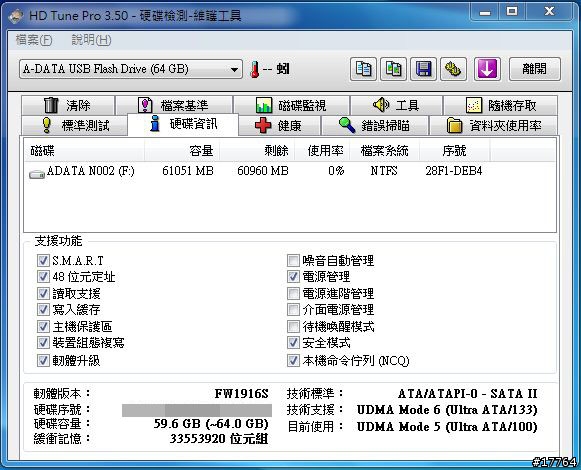Maximize the HD Tune Pro window

pyautogui.click(x=512, y=12)
